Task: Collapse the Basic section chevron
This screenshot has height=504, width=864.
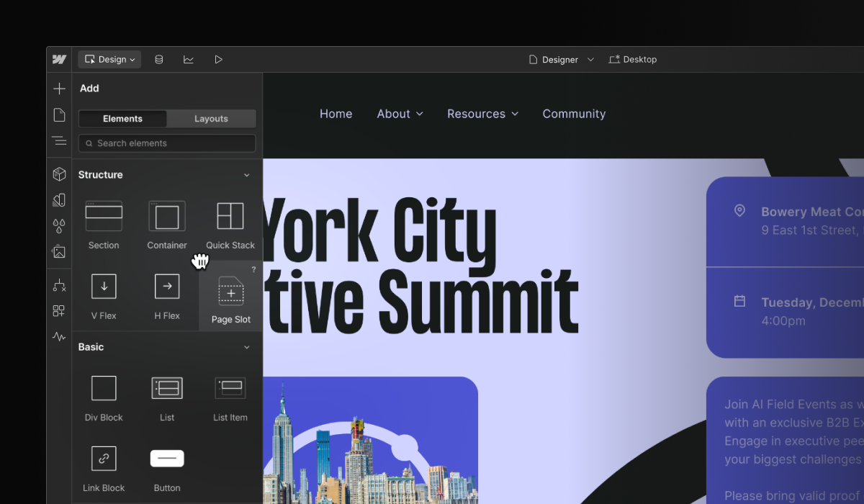Action: pos(247,347)
